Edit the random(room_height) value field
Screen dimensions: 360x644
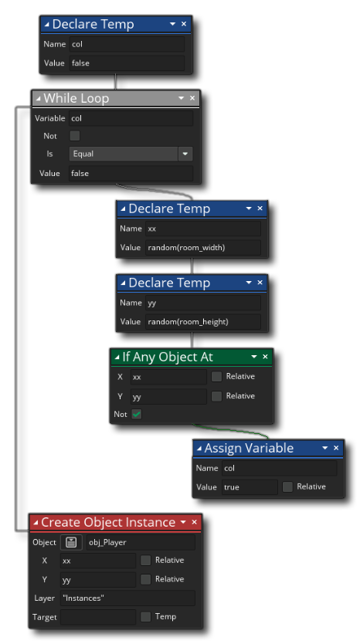(203, 321)
